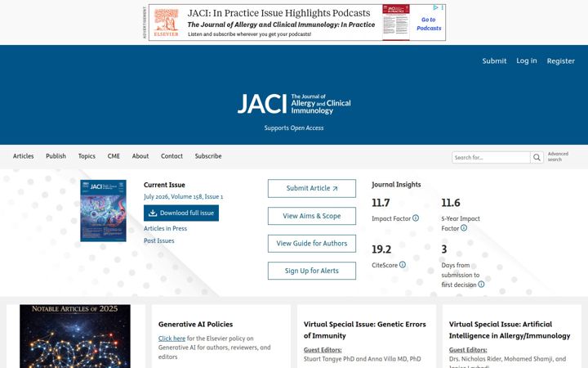
Task: Open the CME menu
Action: 114,156
